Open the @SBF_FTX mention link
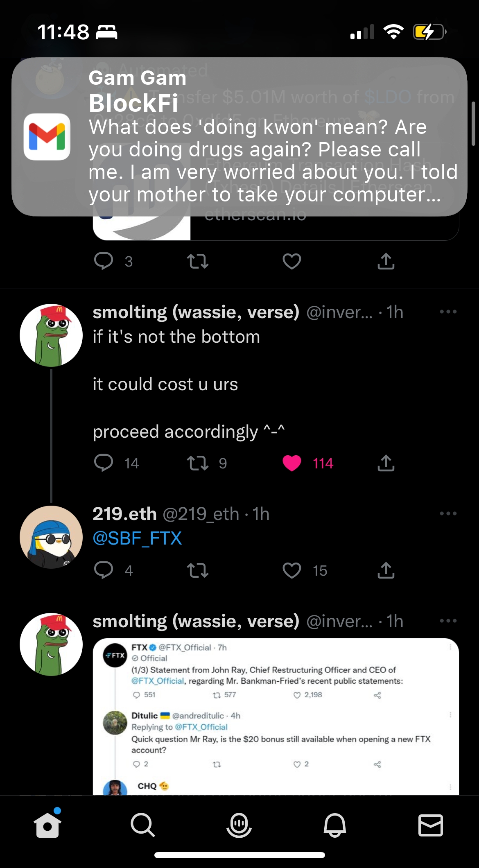This screenshot has width=479, height=868. (x=137, y=538)
